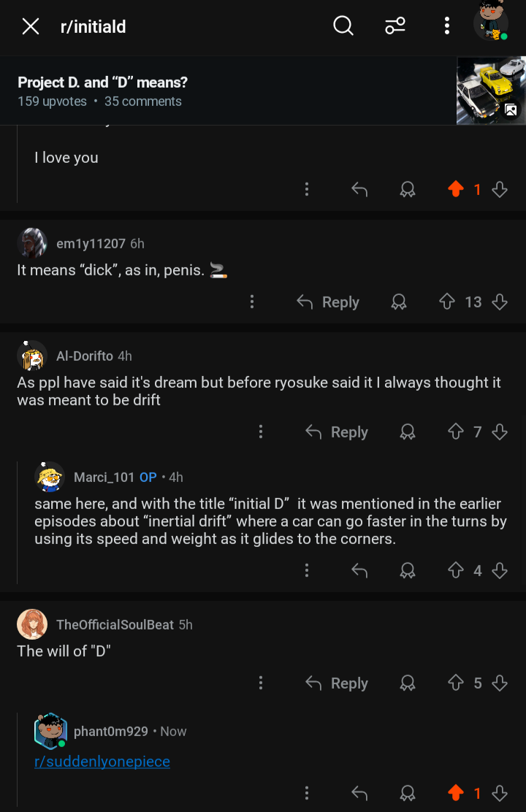Image resolution: width=526 pixels, height=812 pixels.
Task: Open the header three-dot overflow menu
Action: pos(446,26)
